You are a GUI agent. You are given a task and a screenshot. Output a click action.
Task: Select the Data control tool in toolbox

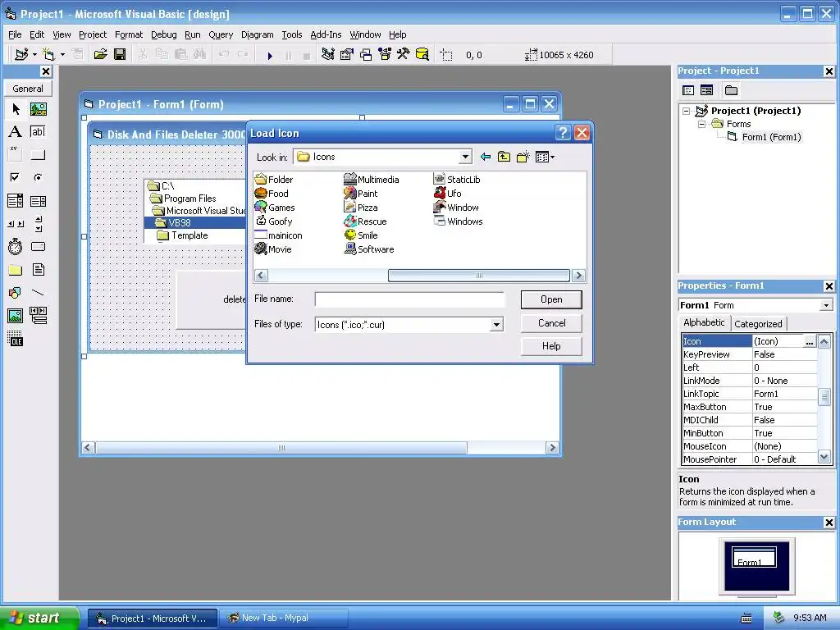[38, 316]
